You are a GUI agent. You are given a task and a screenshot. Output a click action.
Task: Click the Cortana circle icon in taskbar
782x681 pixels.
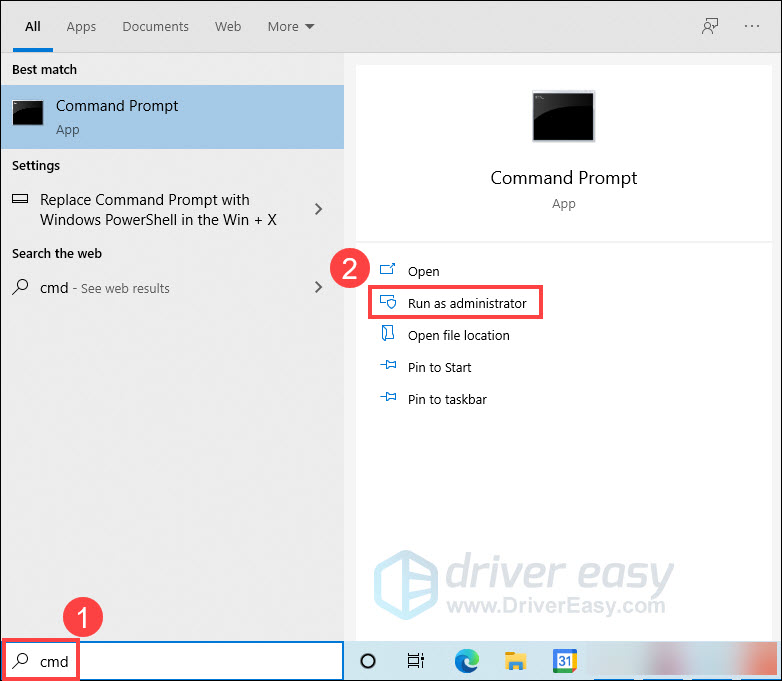click(368, 661)
